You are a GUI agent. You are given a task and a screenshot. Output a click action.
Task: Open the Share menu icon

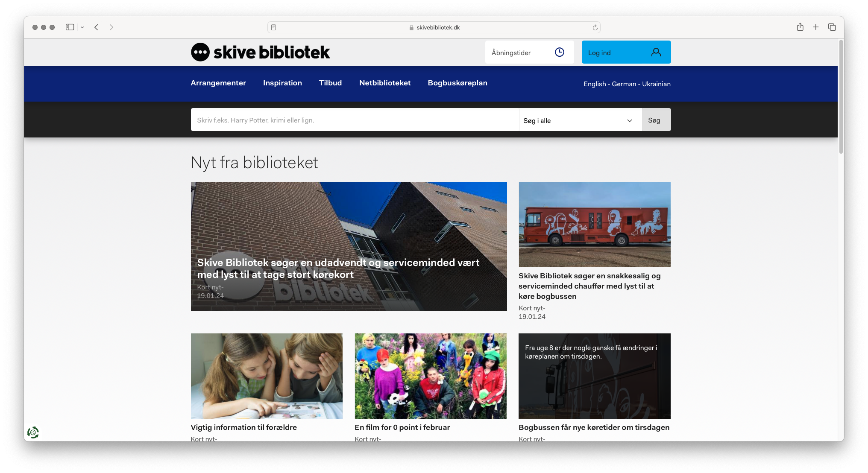[x=800, y=27]
